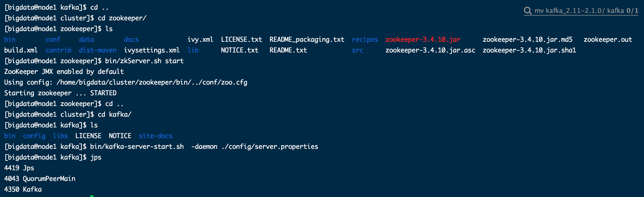Click the zoo.cfg config path text
The image size is (644, 197).
[152, 82]
